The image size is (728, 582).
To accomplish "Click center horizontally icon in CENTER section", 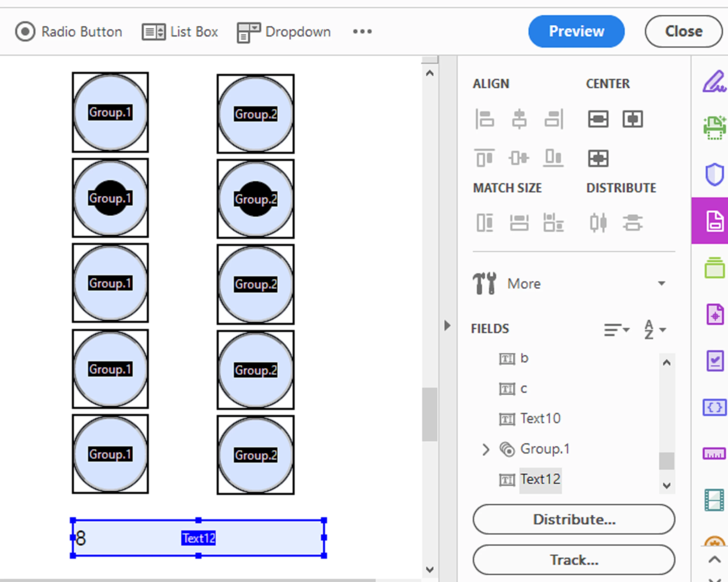I will click(598, 119).
